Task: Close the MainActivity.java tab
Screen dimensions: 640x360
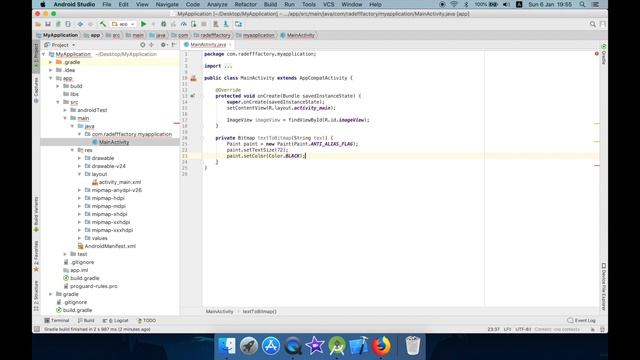Action: click(230, 44)
